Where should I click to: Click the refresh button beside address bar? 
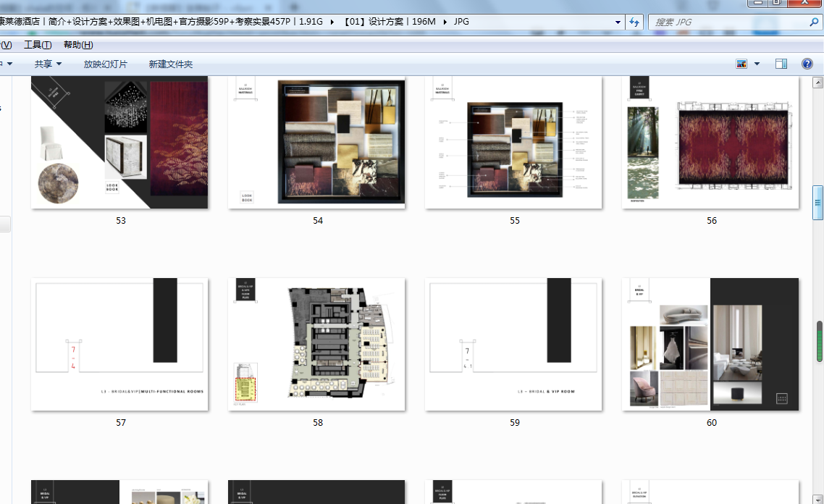pos(634,22)
